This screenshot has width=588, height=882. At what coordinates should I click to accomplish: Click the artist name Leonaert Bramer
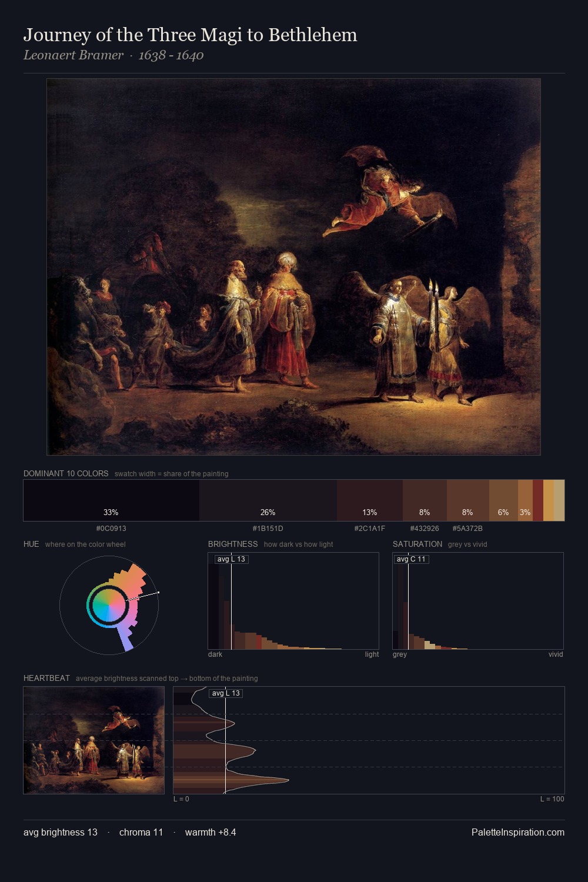click(x=73, y=55)
